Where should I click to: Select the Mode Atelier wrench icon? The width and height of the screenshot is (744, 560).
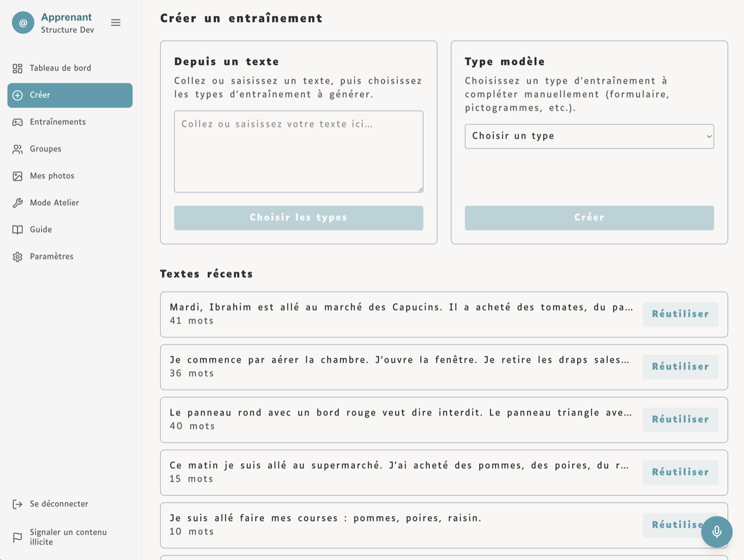click(x=18, y=202)
